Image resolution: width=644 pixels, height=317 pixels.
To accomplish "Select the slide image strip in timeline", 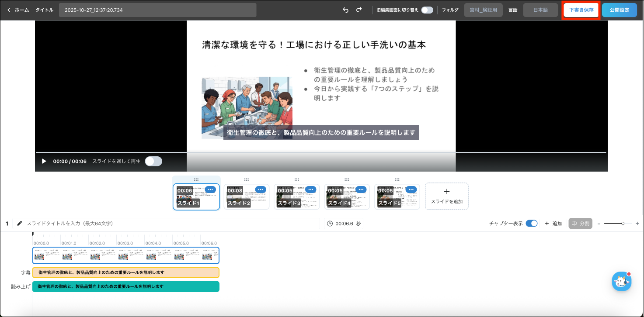I will [x=126, y=255].
